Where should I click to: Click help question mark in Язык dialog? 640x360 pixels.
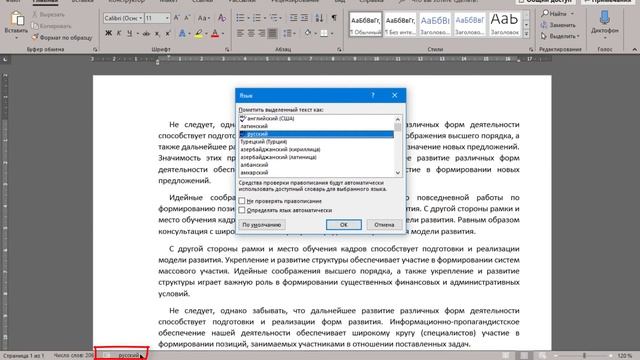373,95
